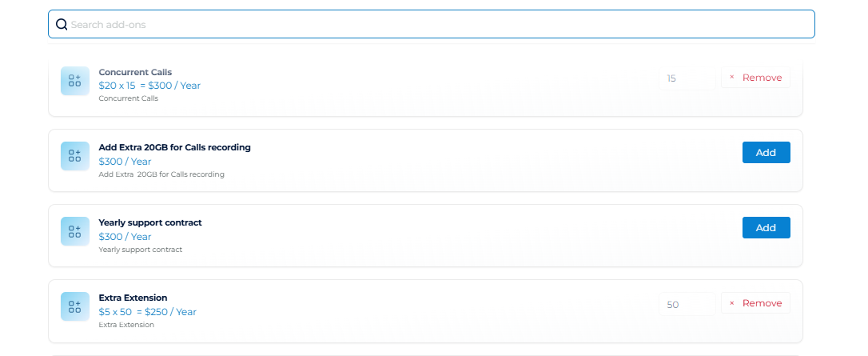868x356 pixels.
Task: Click the Add Extra 20GB title text
Action: [174, 147]
